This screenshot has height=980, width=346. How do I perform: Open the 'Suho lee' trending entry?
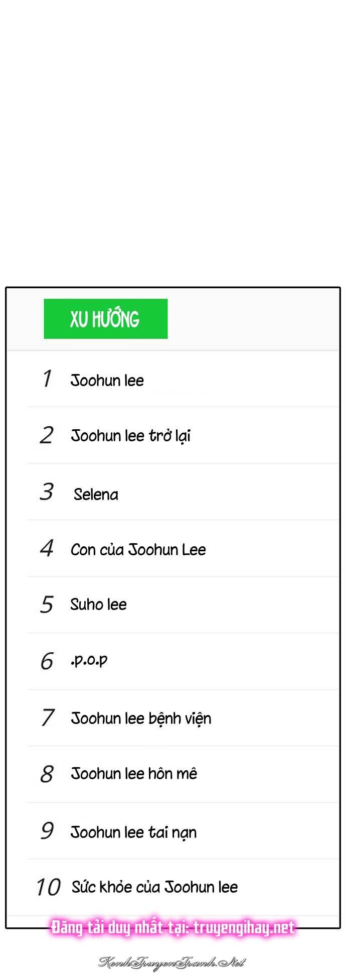98,604
